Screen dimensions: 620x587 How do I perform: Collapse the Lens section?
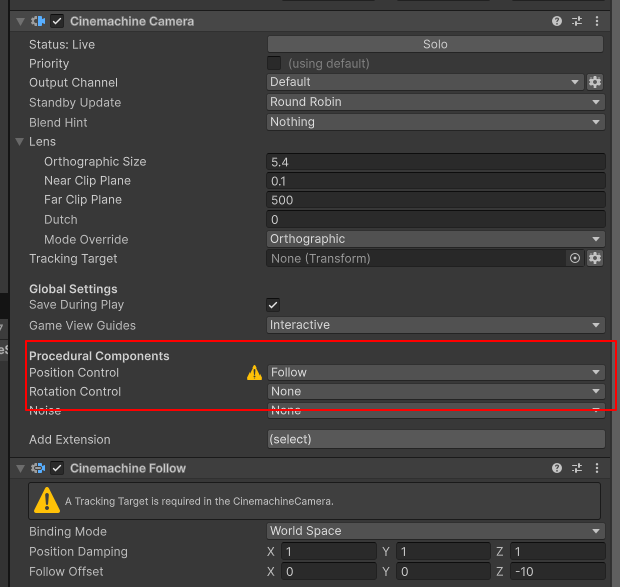pyautogui.click(x=19, y=142)
